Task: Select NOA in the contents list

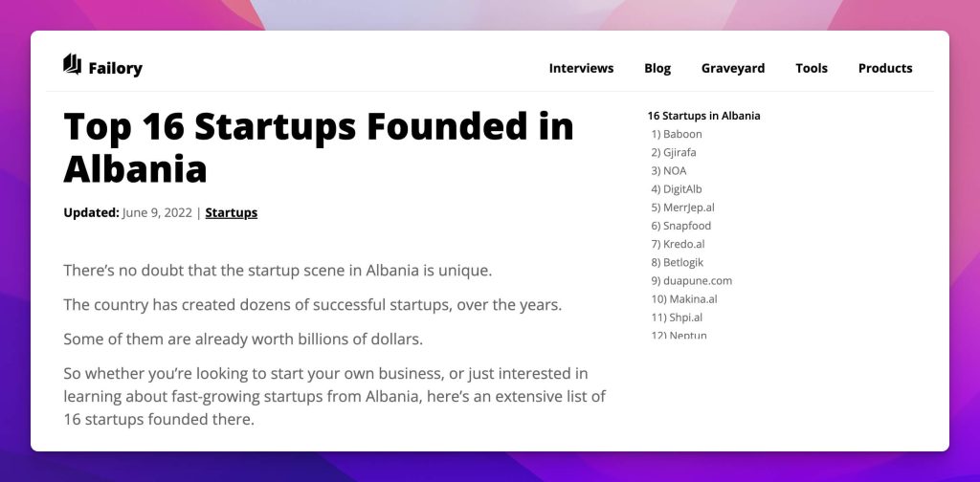Action: click(x=669, y=170)
